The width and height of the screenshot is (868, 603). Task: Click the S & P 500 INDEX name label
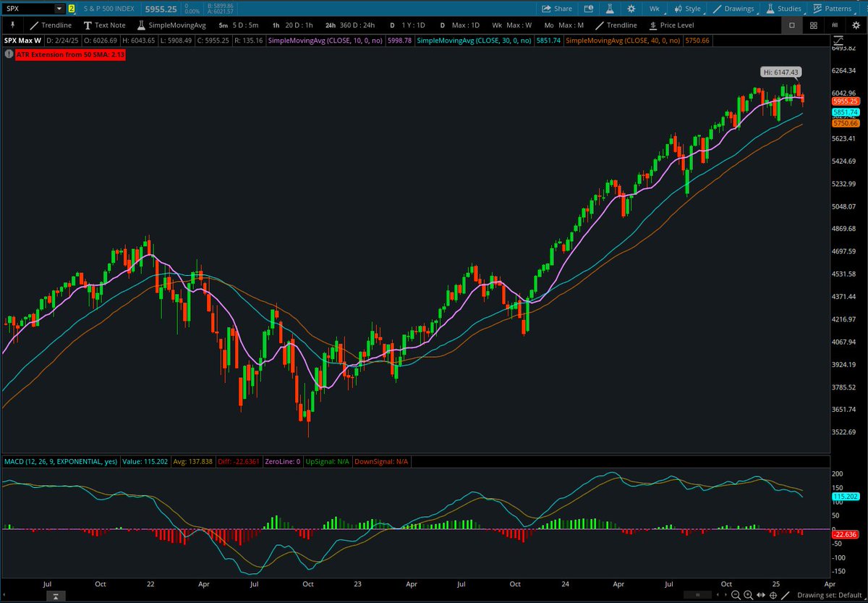click(x=108, y=9)
